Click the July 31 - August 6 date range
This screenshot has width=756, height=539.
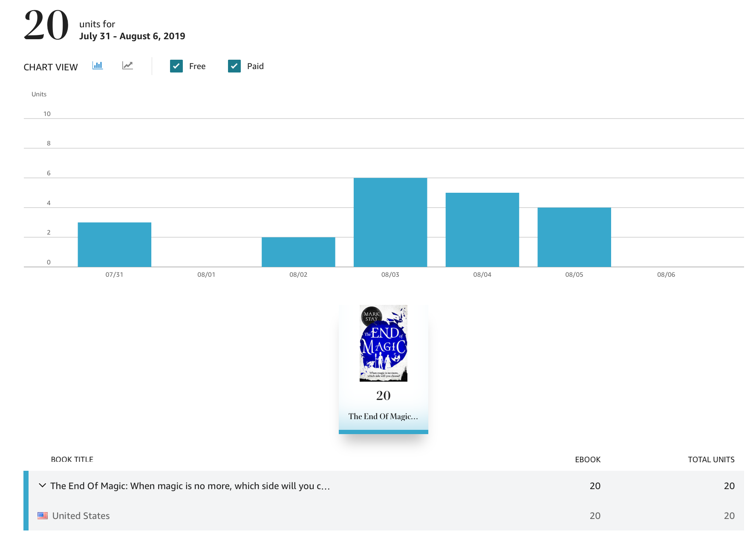pos(132,36)
